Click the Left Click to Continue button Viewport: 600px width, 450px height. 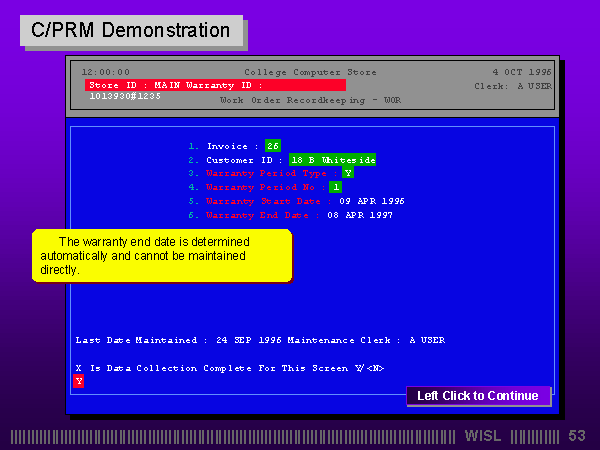478,396
